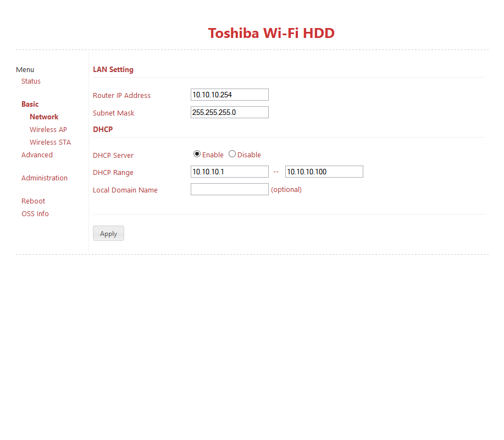Click the DHCP Range start field
Screen dimensions: 504x440
tap(230, 172)
